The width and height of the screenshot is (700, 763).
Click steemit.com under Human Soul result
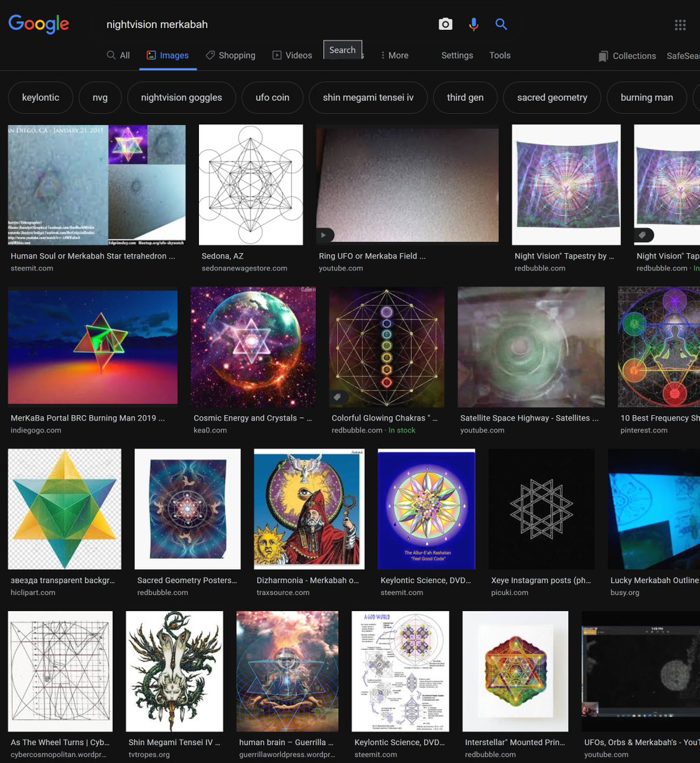(x=32, y=268)
